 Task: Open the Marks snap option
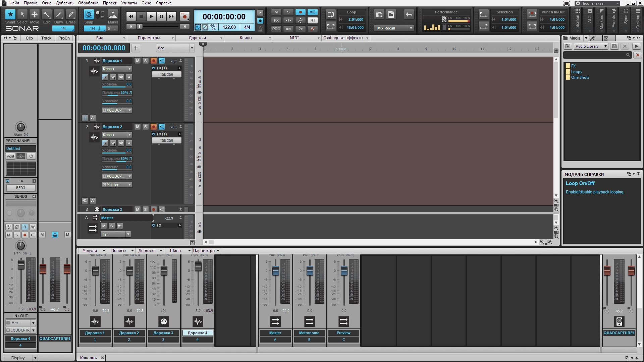coord(113,14)
